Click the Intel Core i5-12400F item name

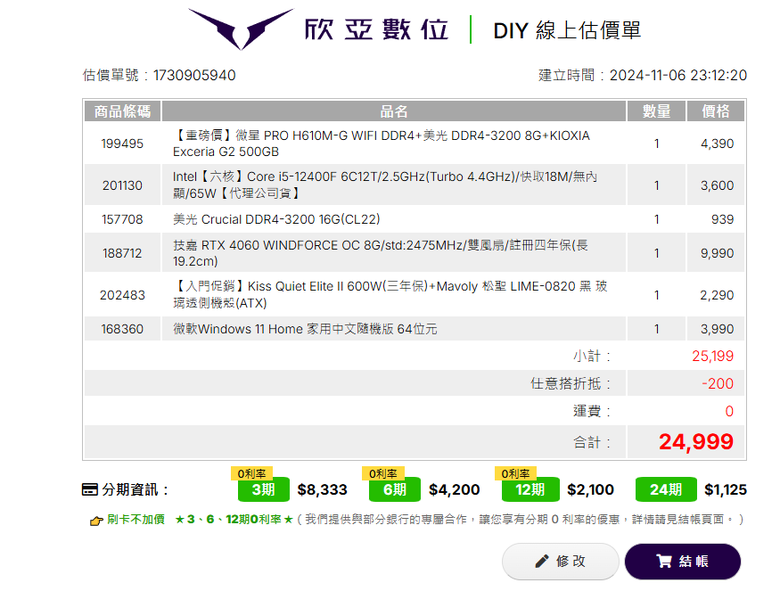pyautogui.click(x=385, y=185)
